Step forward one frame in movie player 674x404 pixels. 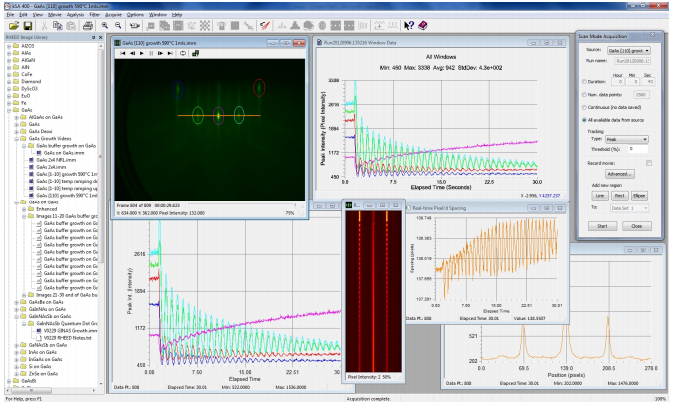[x=160, y=53]
